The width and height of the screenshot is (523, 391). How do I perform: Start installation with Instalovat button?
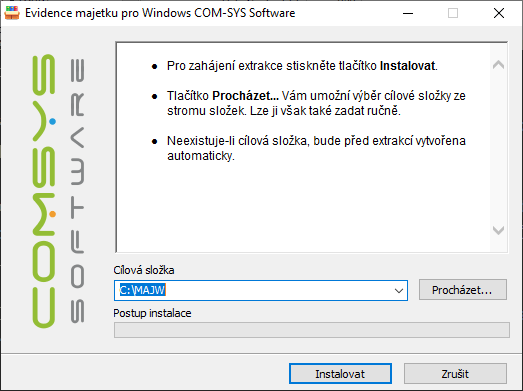click(340, 374)
